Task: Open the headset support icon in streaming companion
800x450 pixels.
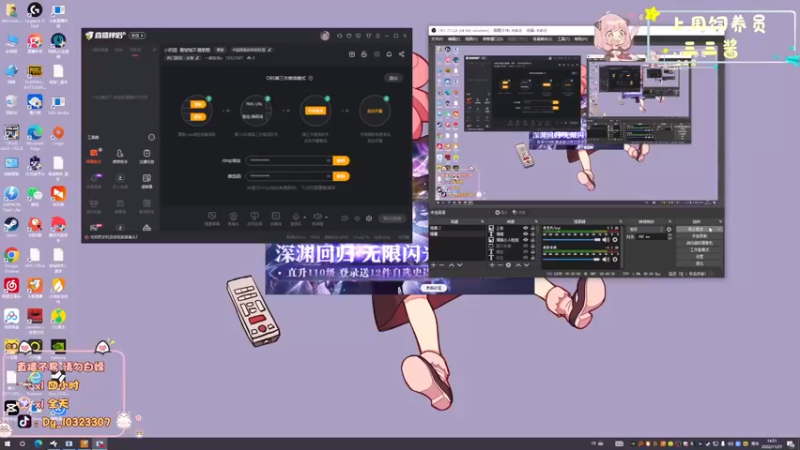Action: point(339,36)
